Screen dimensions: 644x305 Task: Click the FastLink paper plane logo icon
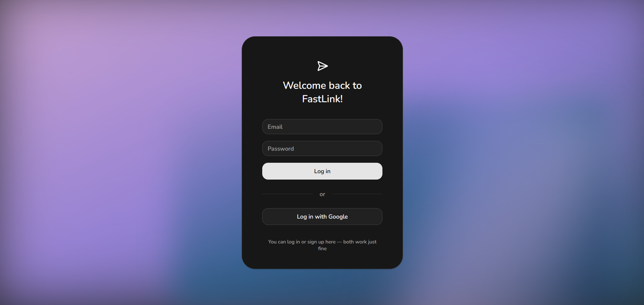point(322,66)
